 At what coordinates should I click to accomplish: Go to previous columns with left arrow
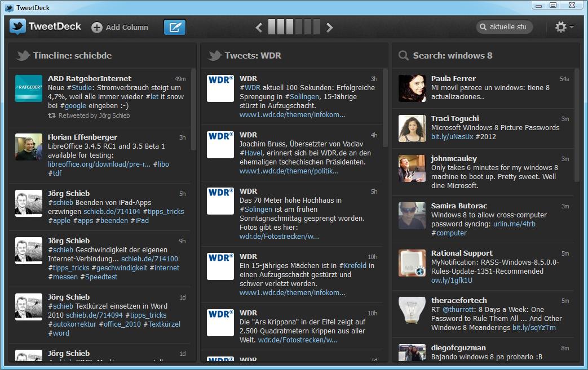[259, 28]
